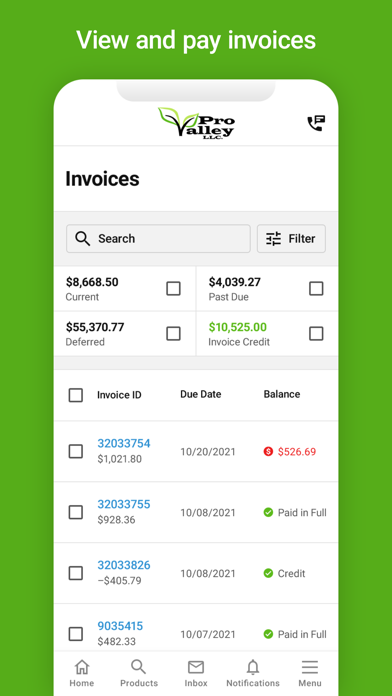The width and height of the screenshot is (392, 696).
Task: Tap green checkmark for invoice 9035415
Action: pos(268,634)
